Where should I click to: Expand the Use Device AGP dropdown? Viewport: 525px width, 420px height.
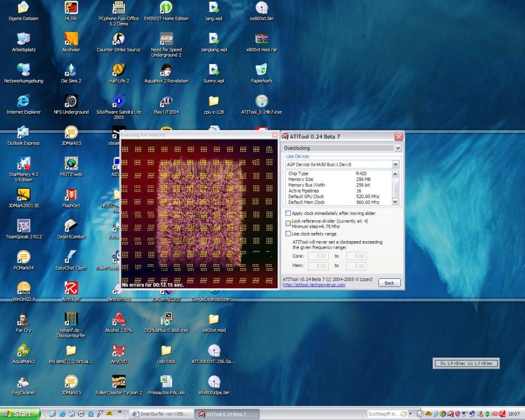[395, 165]
